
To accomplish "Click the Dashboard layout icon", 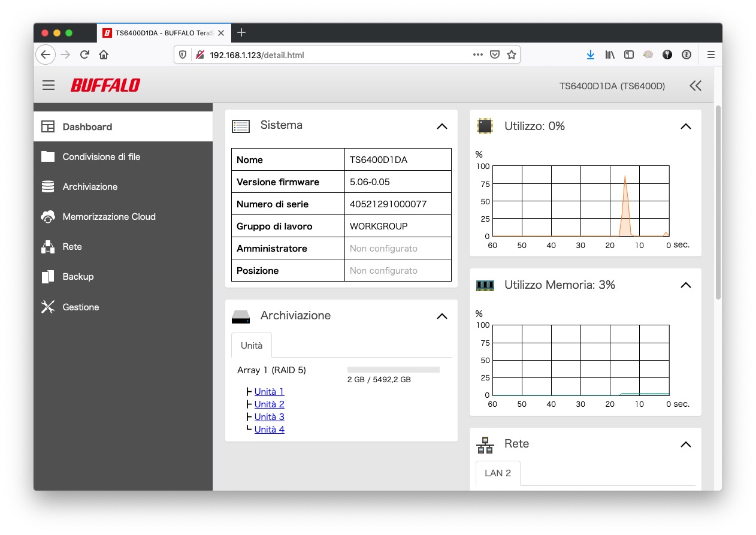I will [x=48, y=126].
